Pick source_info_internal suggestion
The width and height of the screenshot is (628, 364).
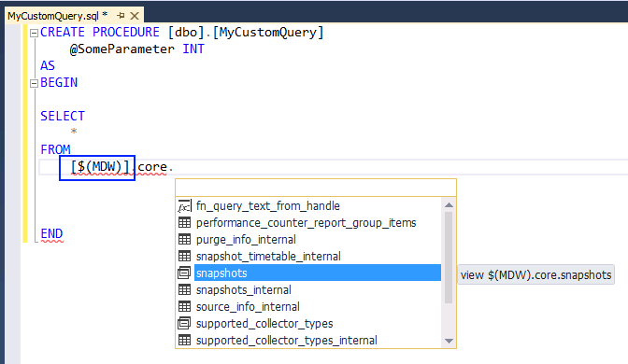[248, 307]
